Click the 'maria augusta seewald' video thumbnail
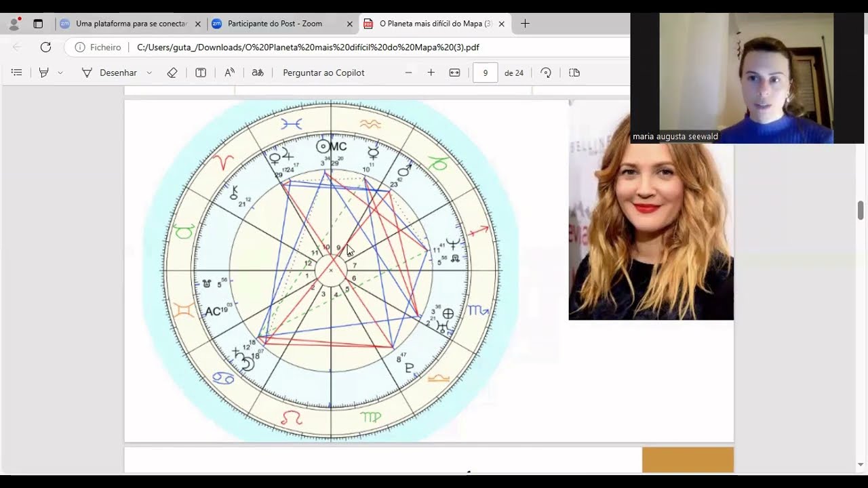 tap(747, 78)
